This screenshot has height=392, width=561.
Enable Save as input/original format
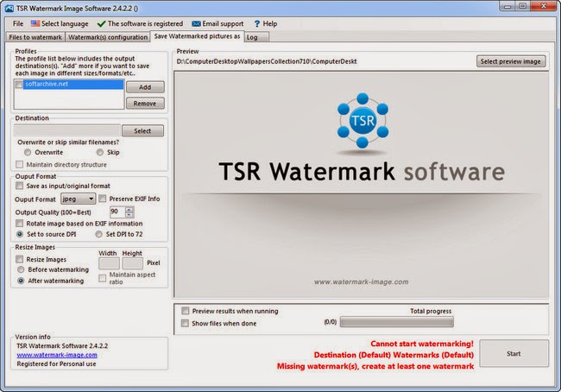(x=19, y=186)
